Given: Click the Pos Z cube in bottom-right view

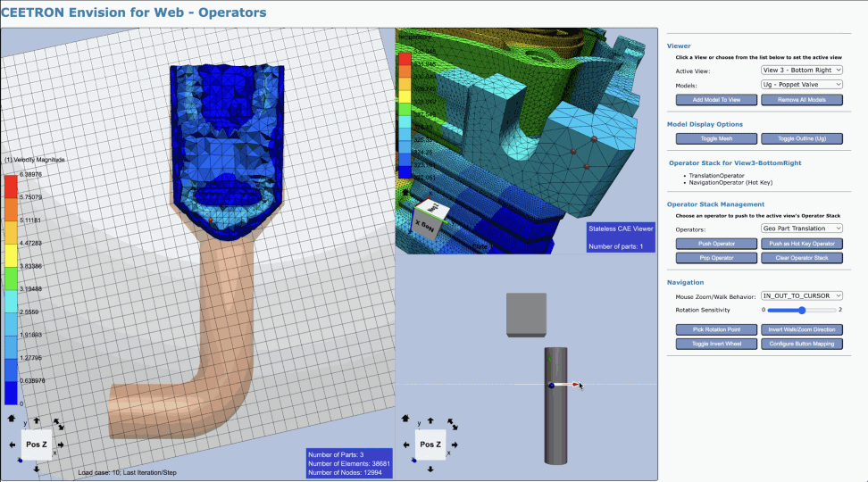Looking at the screenshot, I should [430, 444].
